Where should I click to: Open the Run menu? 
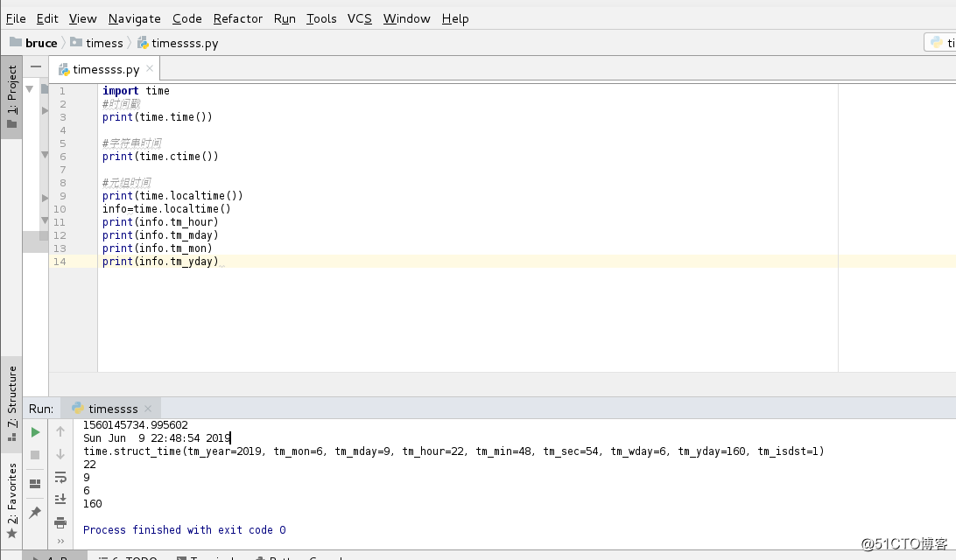(x=285, y=19)
